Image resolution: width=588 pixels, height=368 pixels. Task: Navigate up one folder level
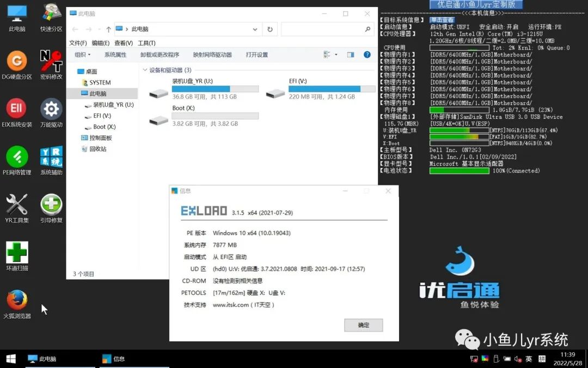point(108,29)
